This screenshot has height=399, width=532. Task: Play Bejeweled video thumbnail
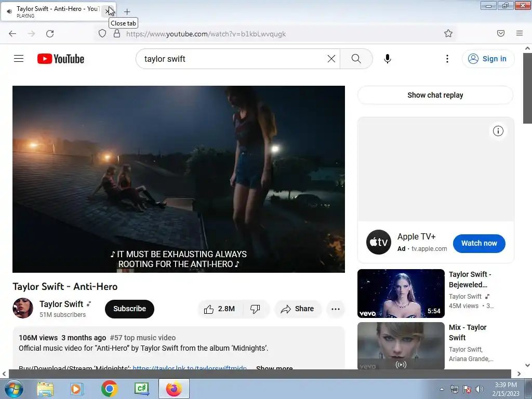pos(401,294)
